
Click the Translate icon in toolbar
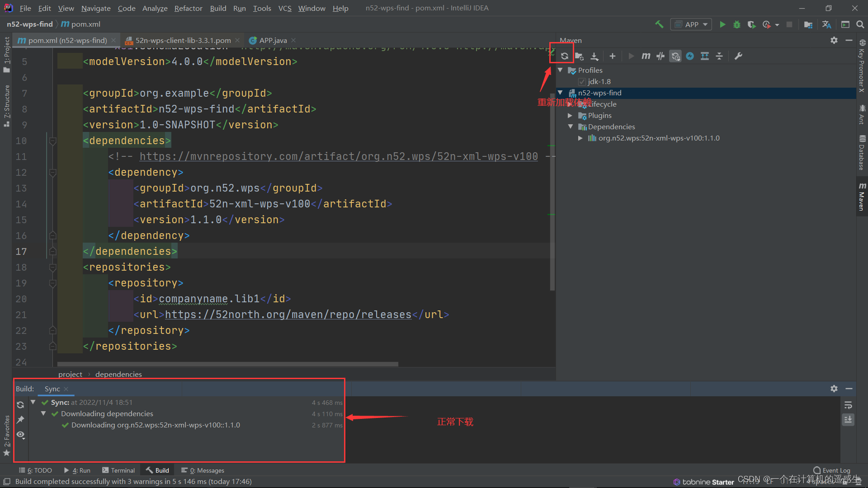click(x=827, y=24)
